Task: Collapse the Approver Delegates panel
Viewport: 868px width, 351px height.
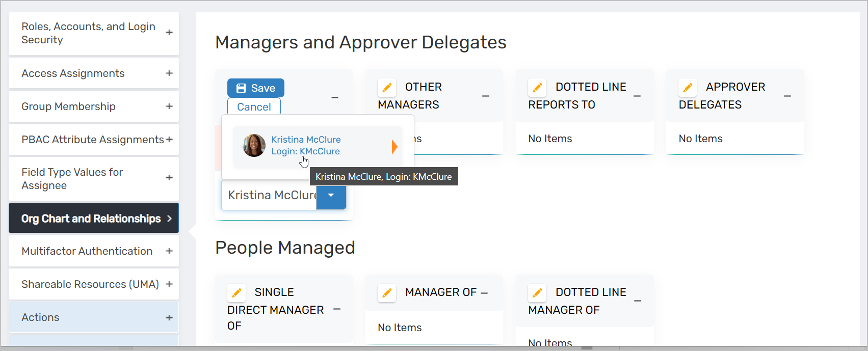Action: pos(787,96)
